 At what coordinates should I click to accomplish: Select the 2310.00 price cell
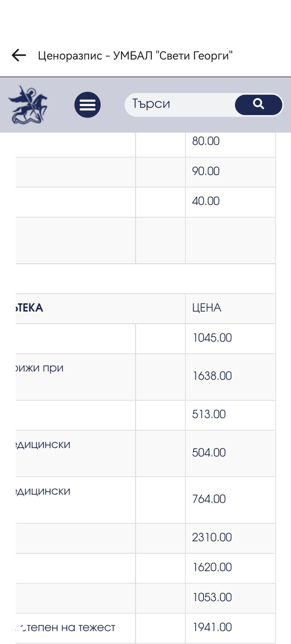click(x=230, y=538)
